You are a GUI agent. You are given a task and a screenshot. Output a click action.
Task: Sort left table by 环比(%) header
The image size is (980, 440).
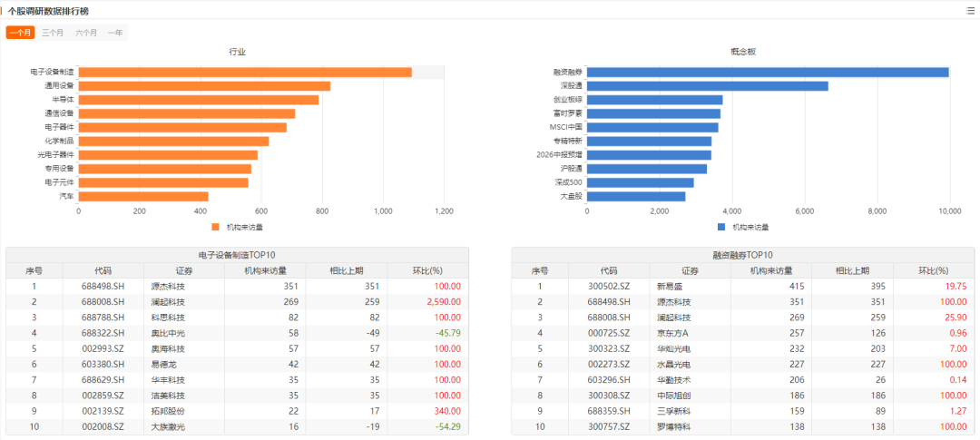tap(427, 270)
